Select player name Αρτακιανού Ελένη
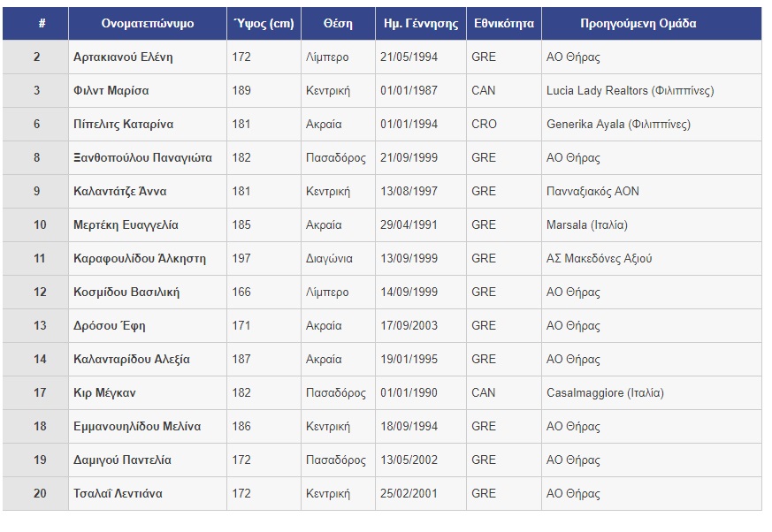Screen dimensions: 772x532 coord(123,57)
